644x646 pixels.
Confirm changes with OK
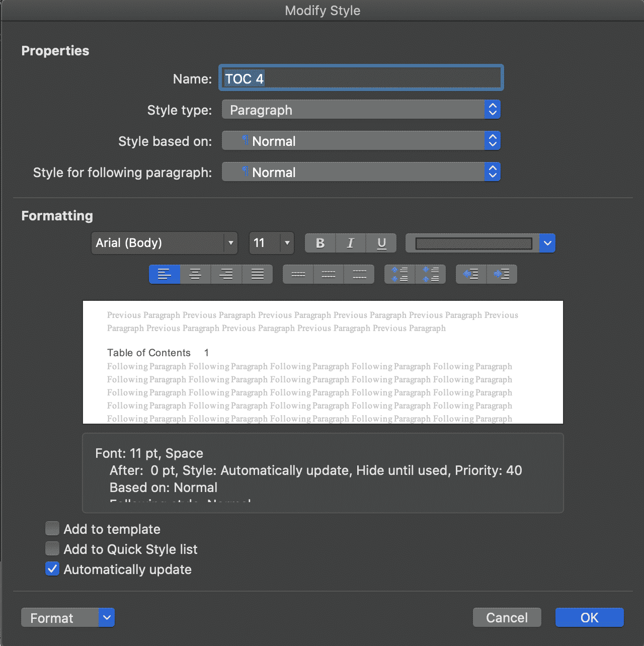click(589, 617)
